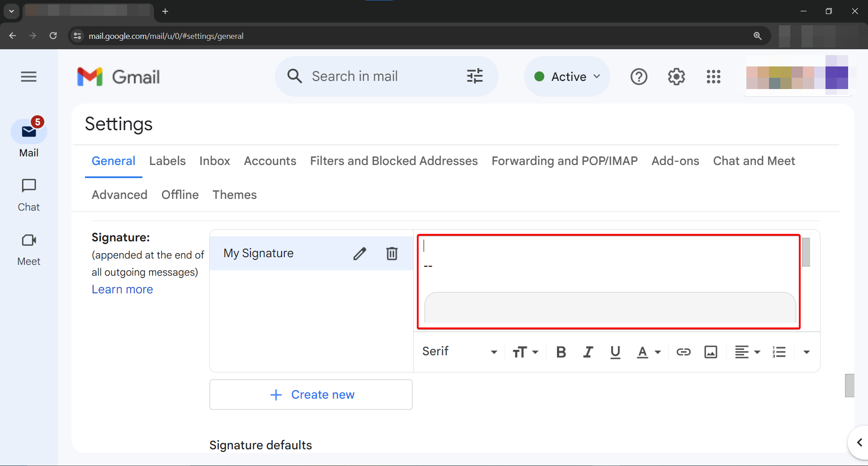Open the text size dropdown
Viewport: 868px width, 466px height.
pos(525,352)
